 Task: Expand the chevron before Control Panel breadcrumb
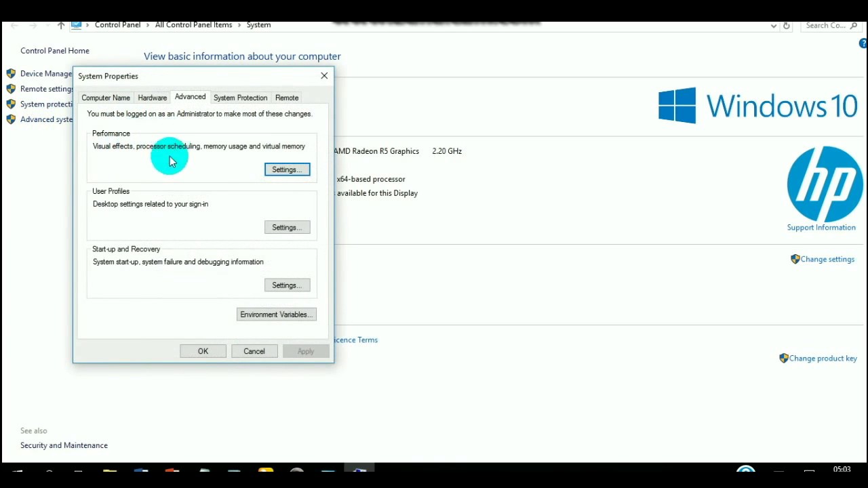point(88,25)
